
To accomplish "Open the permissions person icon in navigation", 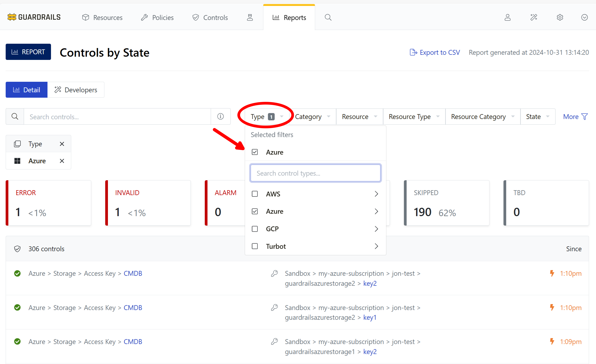I will [250, 17].
